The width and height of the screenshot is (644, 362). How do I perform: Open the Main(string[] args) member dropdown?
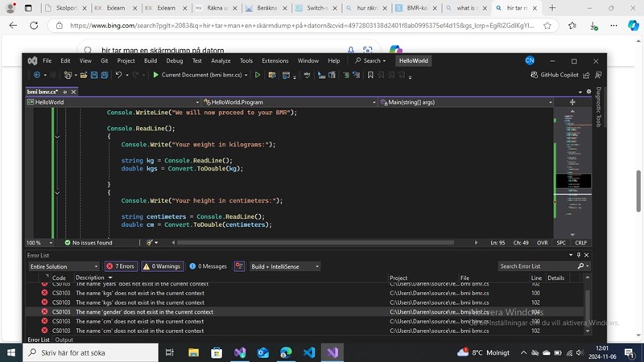[x=467, y=102]
